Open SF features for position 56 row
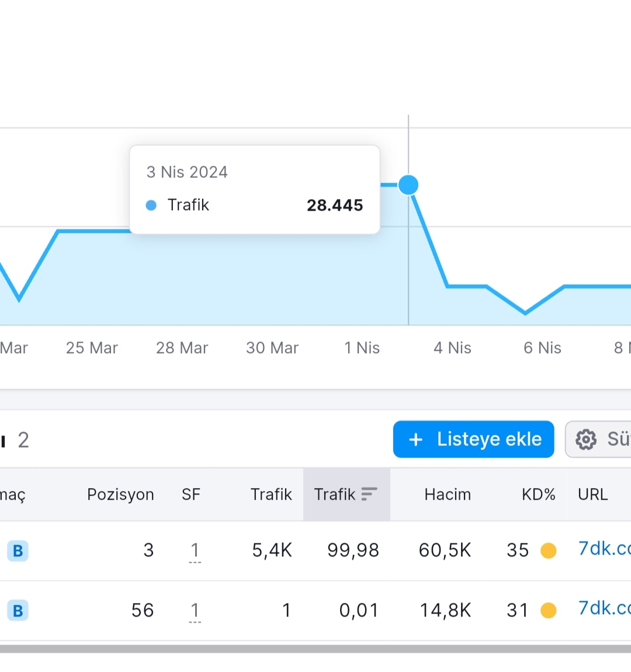This screenshot has height=672, width=631. (x=195, y=611)
